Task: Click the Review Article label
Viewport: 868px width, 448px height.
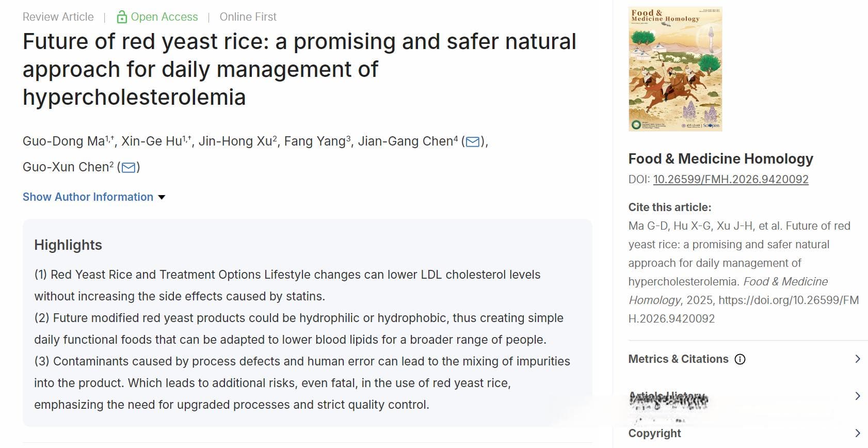Action: [58, 17]
